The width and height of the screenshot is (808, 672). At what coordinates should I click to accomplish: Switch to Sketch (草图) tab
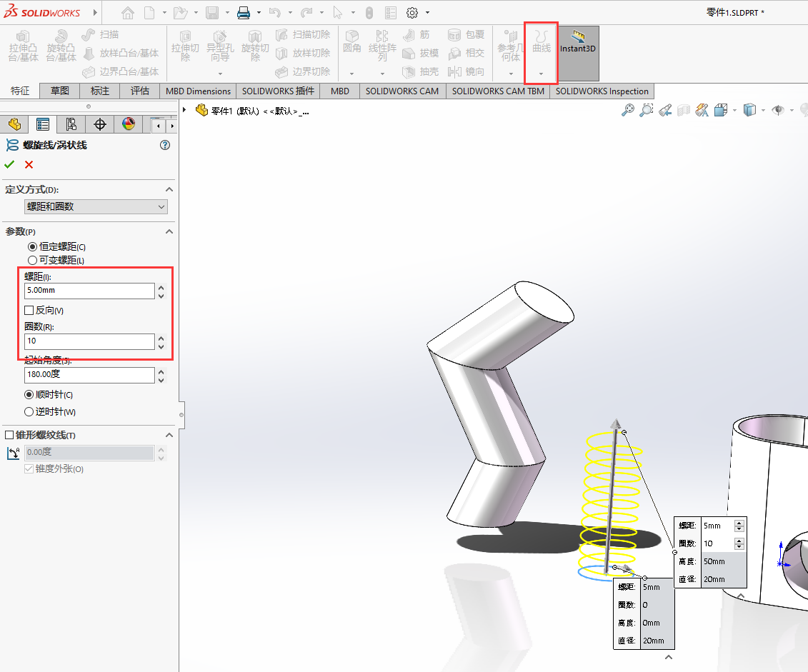tap(60, 91)
